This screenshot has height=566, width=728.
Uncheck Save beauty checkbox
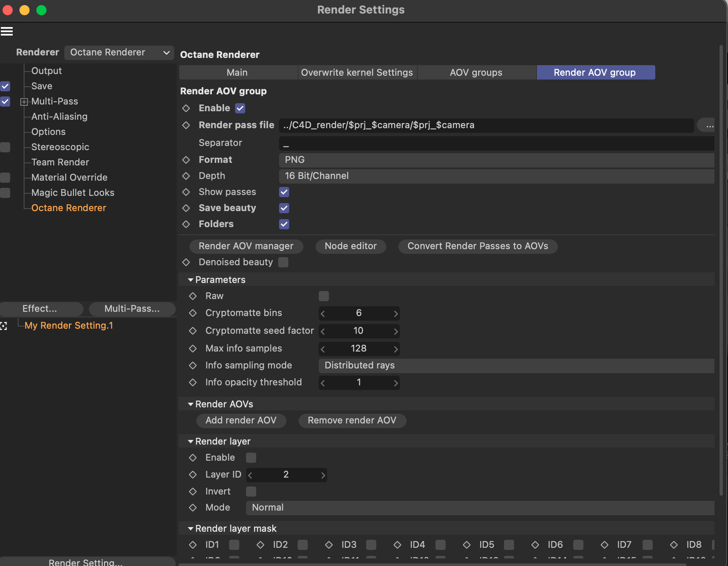point(284,208)
